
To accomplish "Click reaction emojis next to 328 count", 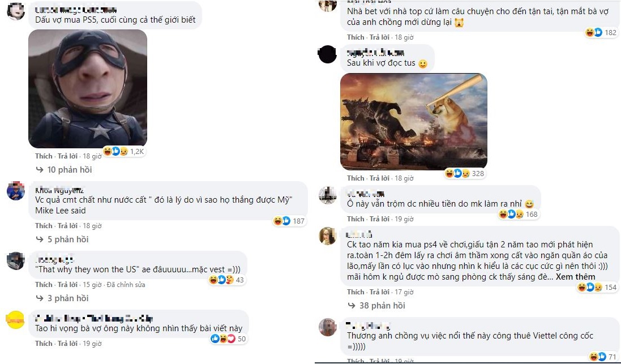I will pyautogui.click(x=457, y=173).
